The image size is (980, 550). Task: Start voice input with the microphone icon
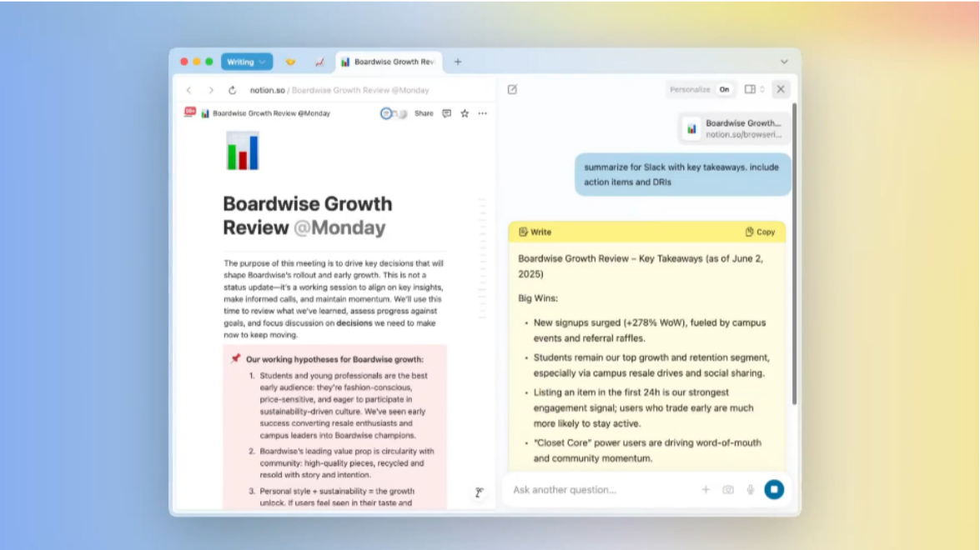pyautogui.click(x=751, y=490)
